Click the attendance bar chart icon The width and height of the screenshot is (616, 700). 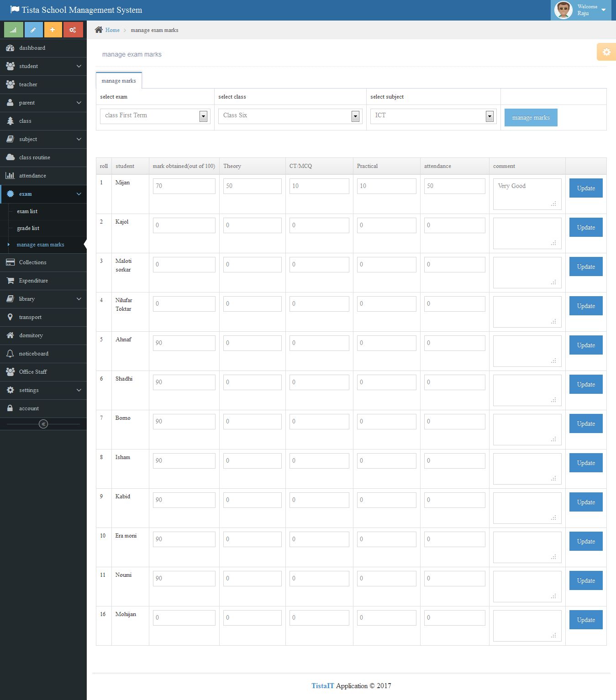click(10, 176)
